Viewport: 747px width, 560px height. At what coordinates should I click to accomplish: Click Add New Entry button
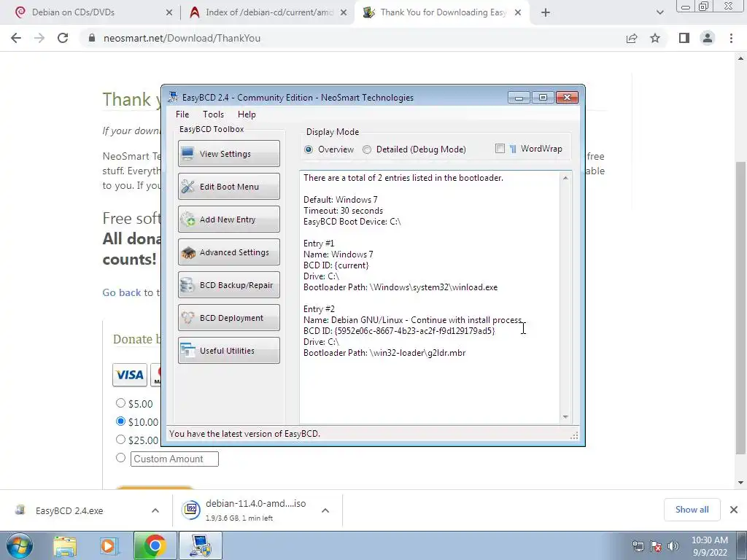pyautogui.click(x=228, y=219)
